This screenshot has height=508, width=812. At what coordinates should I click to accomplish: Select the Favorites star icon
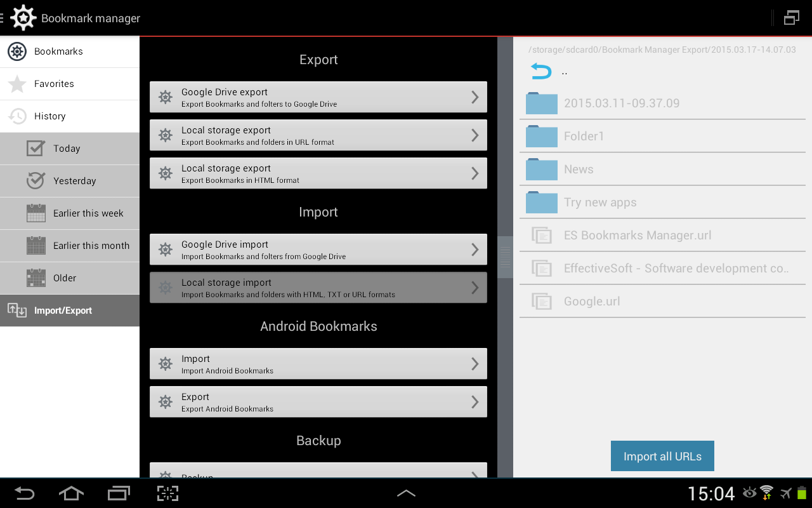coord(18,83)
